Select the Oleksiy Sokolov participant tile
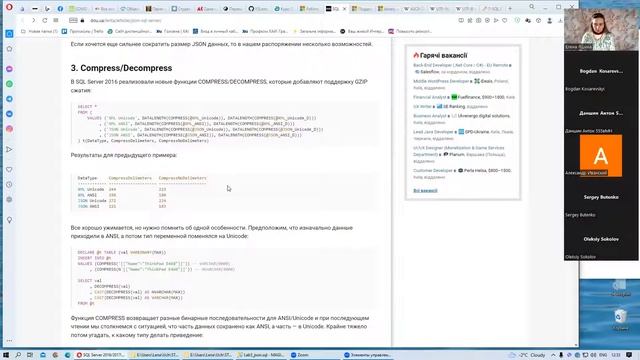Screen dimensions: 640x360 click(x=601, y=240)
